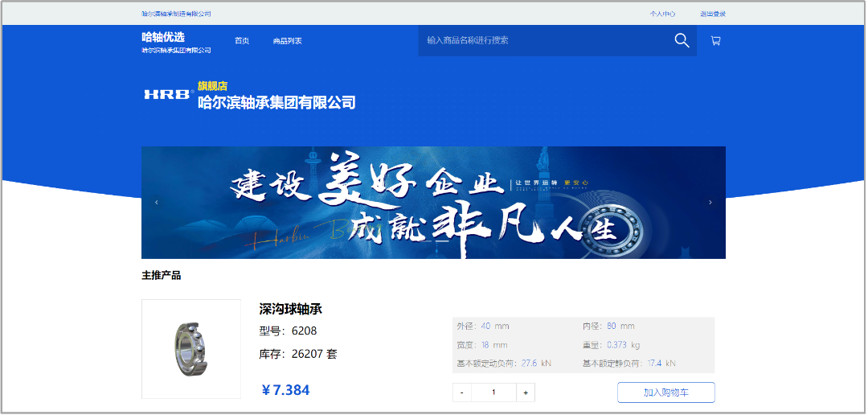Add 6208 bearing to cart with 加入购物车

666,392
